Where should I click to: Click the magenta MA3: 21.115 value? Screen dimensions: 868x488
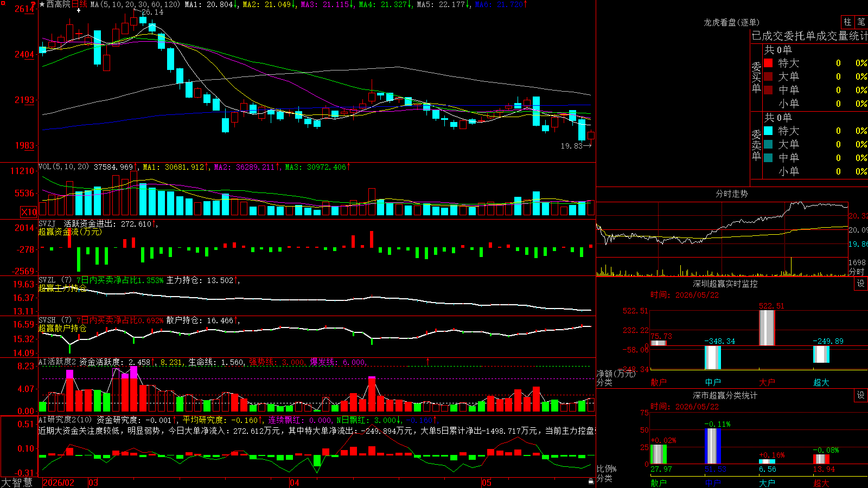pyautogui.click(x=325, y=4)
